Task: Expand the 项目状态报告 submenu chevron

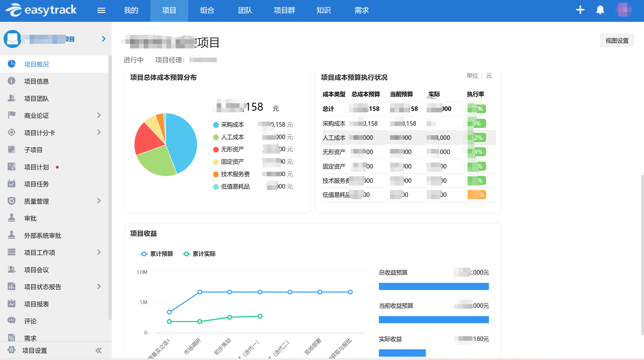Action: click(99, 286)
